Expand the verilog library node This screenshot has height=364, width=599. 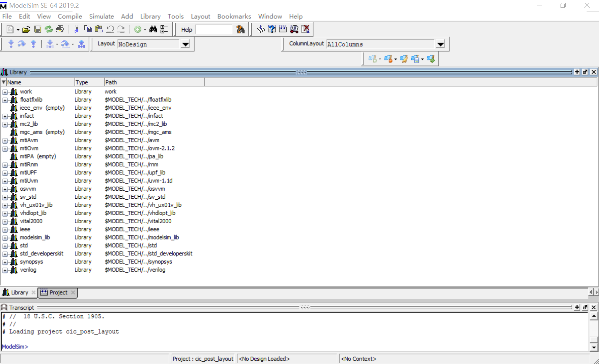click(x=5, y=270)
